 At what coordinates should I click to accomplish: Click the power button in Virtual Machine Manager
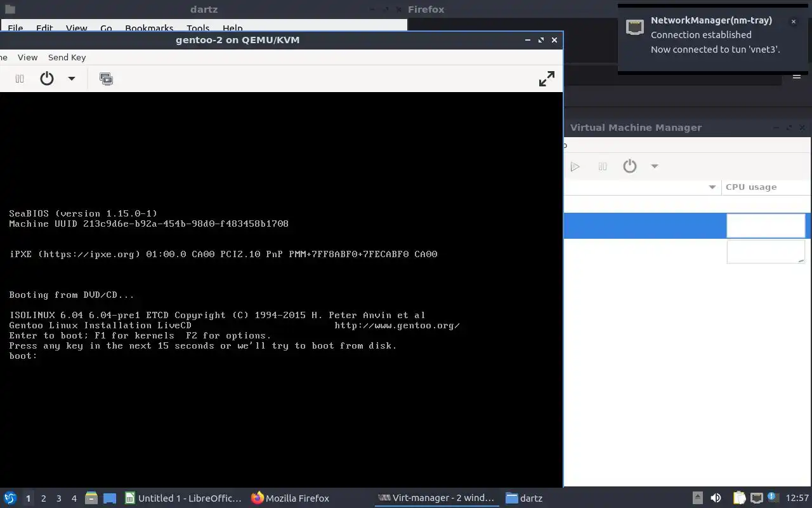(x=629, y=166)
